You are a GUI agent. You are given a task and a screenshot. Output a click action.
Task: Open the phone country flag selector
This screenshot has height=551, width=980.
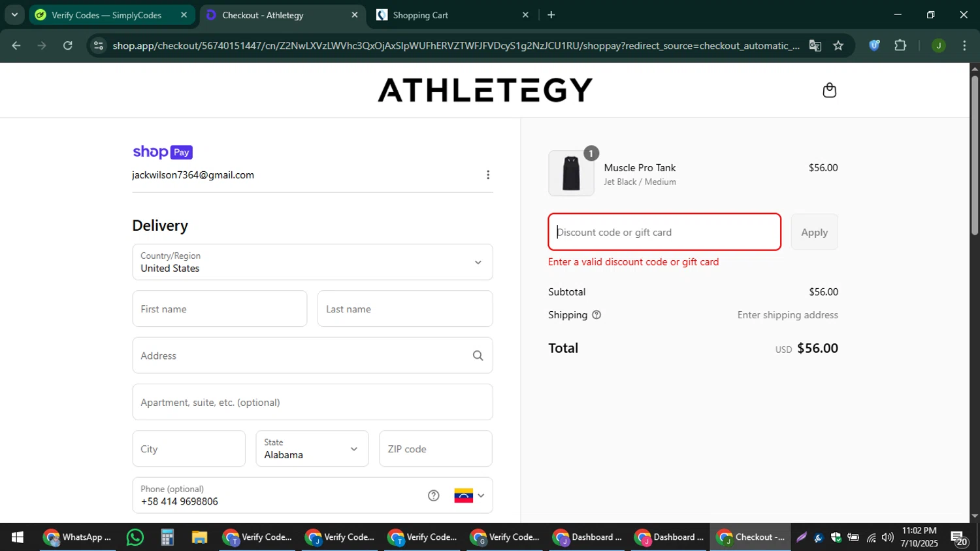[469, 495]
